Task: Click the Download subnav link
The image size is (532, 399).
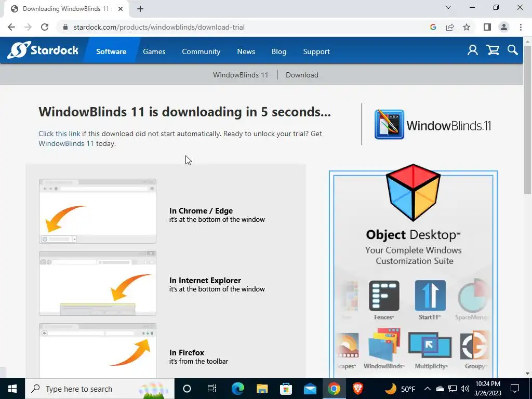Action: pos(302,75)
